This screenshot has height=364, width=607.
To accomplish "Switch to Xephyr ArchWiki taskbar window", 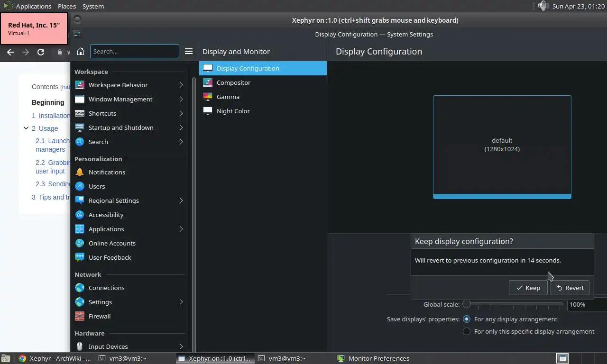I will tap(55, 358).
